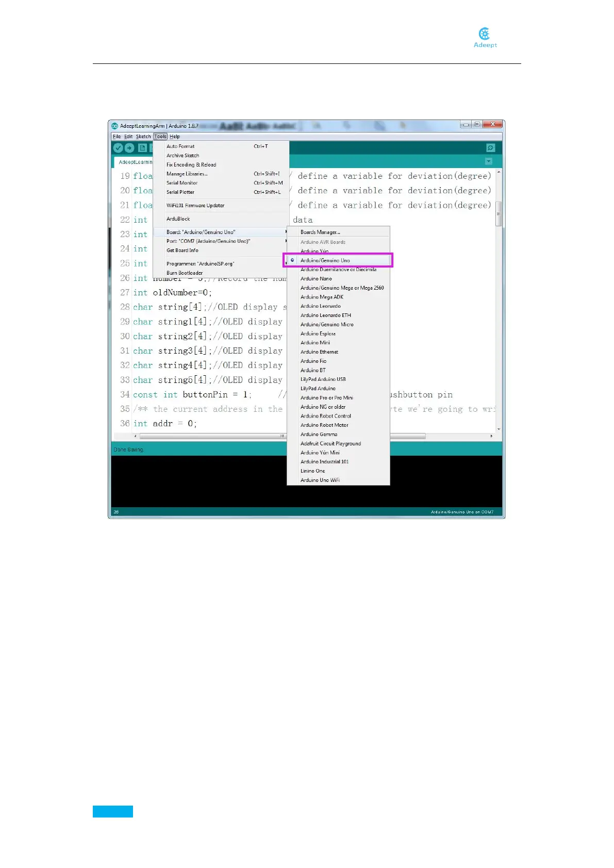This screenshot has height=868, width=614.
Task: Expand the Board submenu entry
Action: pos(221,232)
